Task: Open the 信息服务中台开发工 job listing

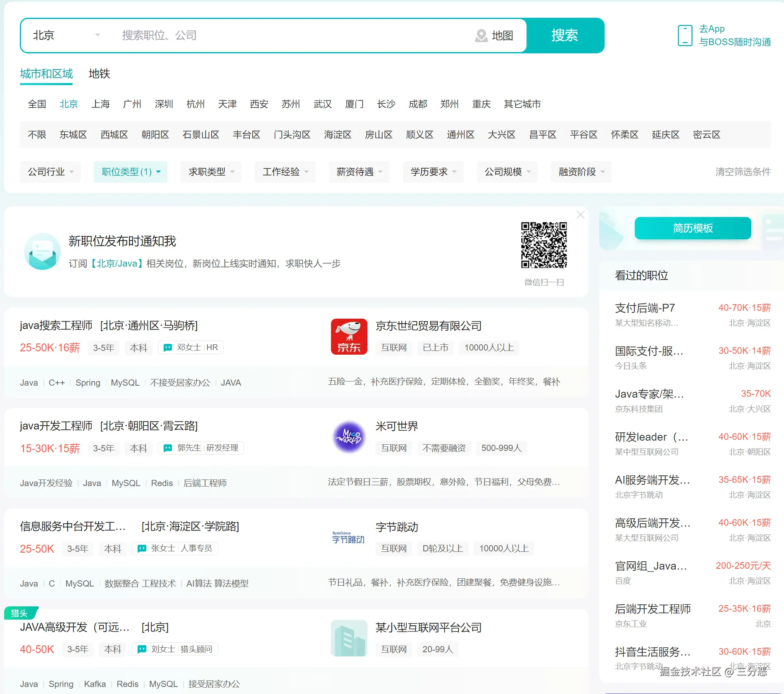Action: 73,526
